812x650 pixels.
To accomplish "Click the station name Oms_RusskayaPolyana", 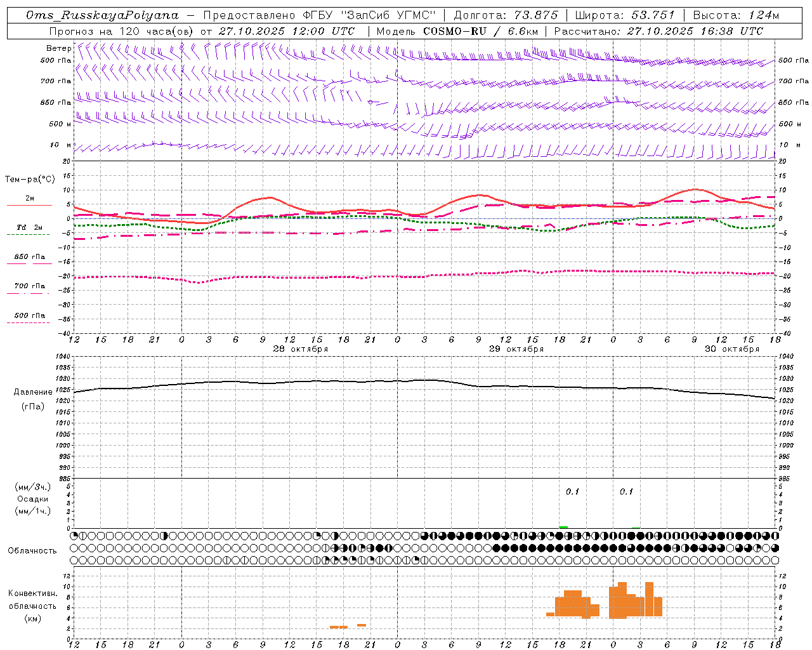I will point(103,15).
